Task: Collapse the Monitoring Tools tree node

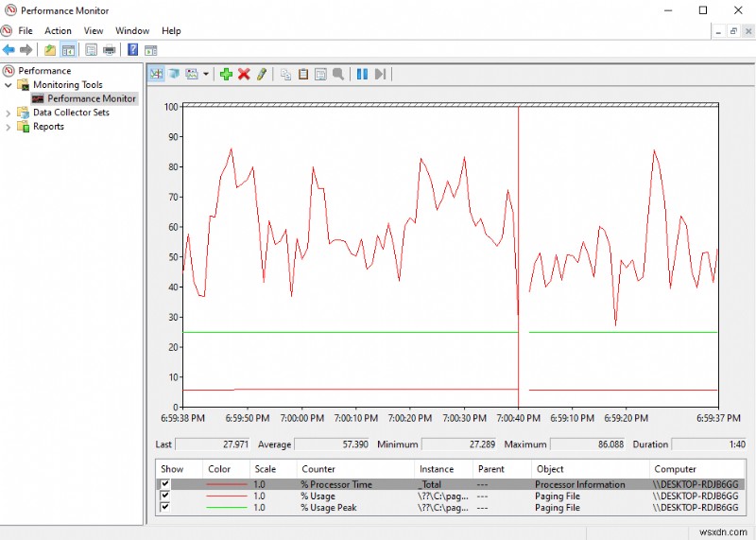Action: (x=9, y=85)
